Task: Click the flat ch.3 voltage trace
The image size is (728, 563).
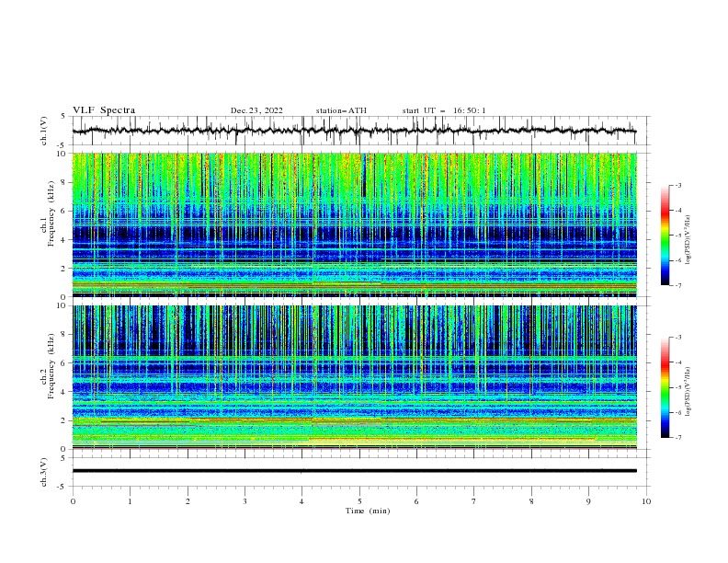Action: 354,471
